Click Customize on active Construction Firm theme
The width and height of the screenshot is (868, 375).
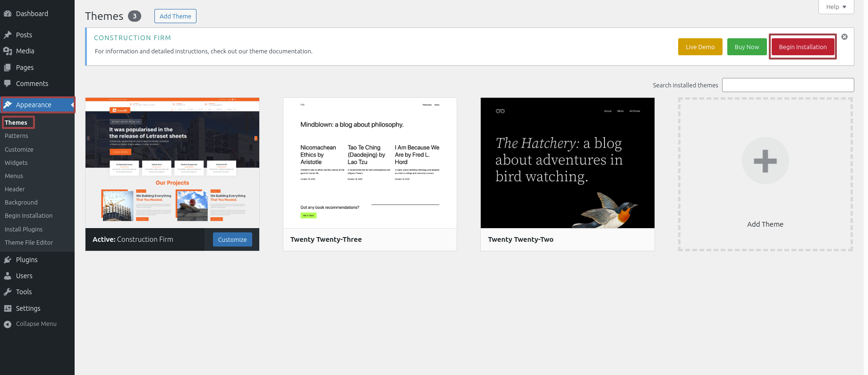click(x=232, y=239)
